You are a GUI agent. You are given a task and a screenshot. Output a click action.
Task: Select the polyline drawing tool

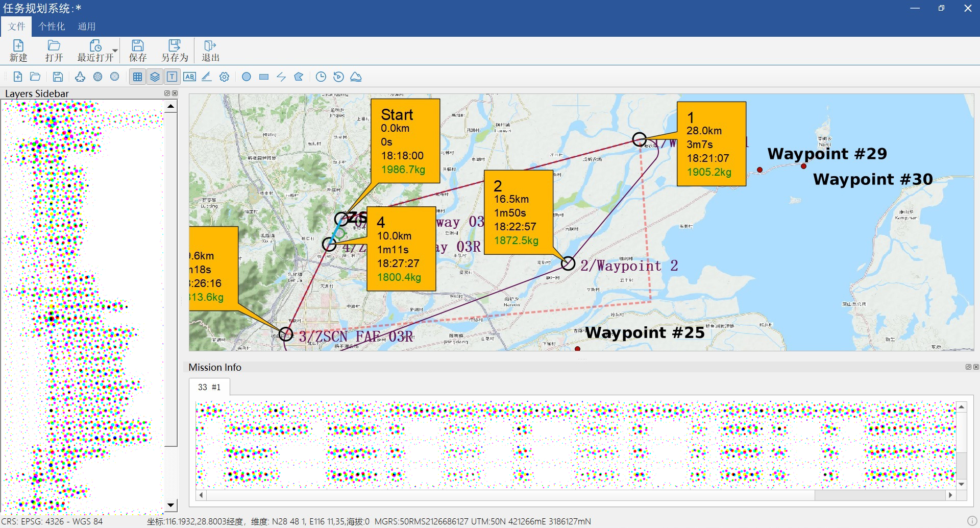(281, 77)
